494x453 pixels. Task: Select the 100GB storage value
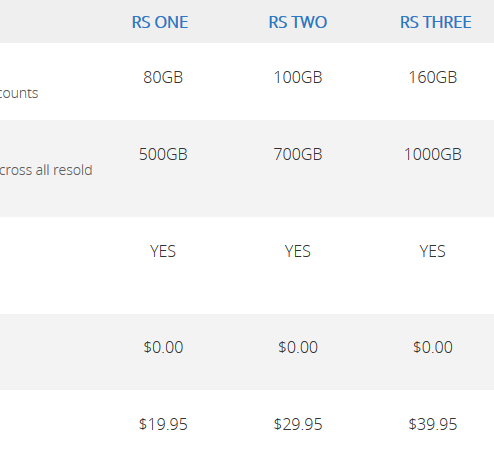click(x=298, y=77)
